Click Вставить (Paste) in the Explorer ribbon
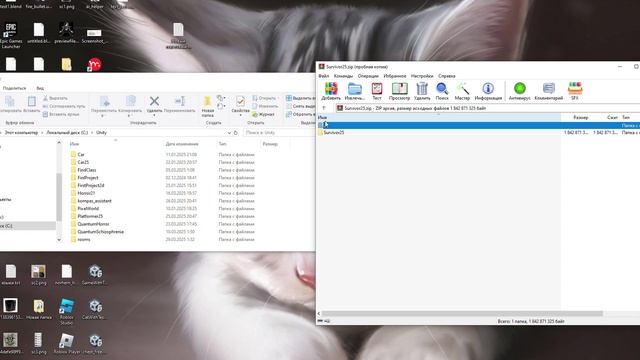640x360 pixels. [31, 104]
